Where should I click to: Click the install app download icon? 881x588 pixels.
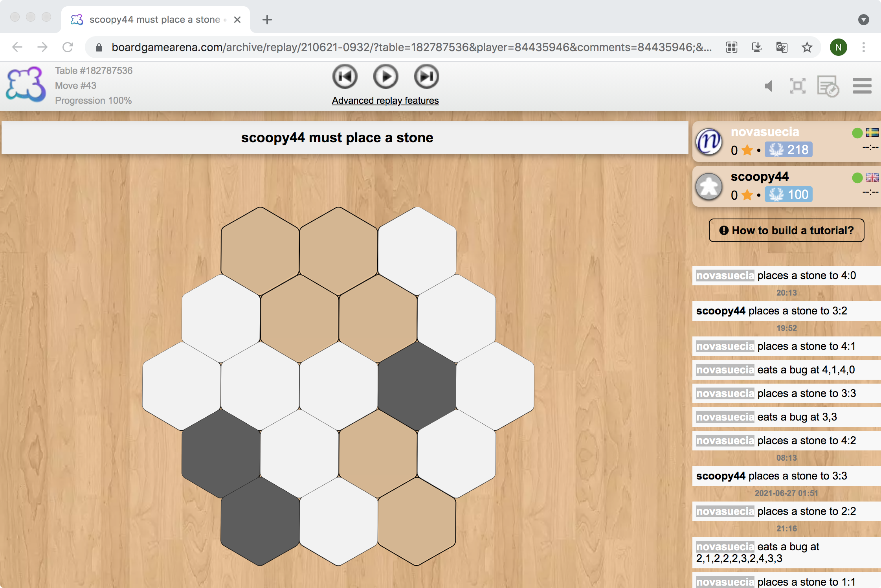(756, 48)
